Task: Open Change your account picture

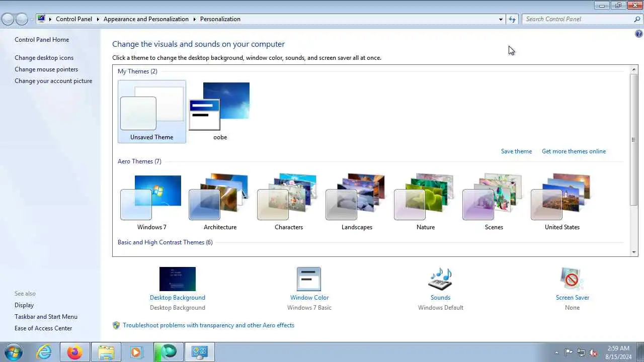Action: coord(53,81)
